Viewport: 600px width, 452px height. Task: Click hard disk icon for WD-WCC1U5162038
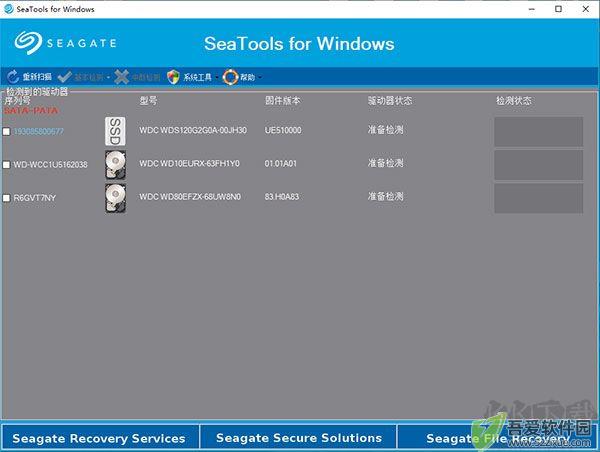coord(115,165)
